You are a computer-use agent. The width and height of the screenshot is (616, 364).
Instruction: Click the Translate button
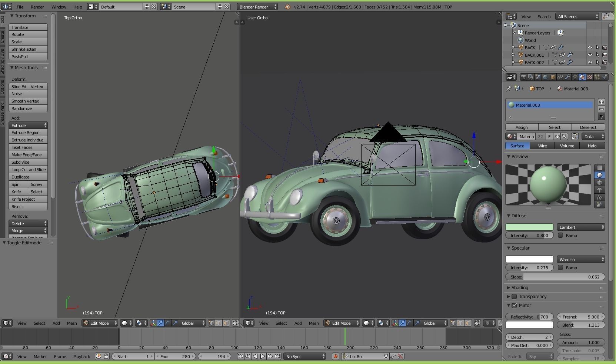tap(28, 27)
